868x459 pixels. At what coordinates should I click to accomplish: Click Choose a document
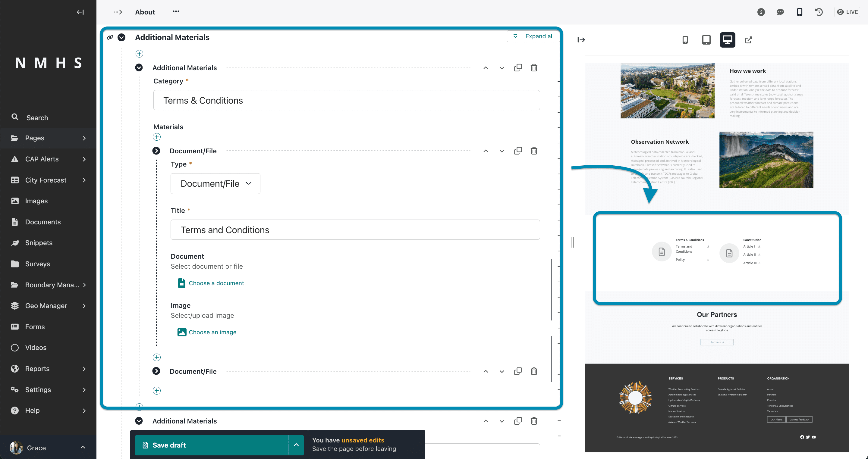[x=211, y=283]
